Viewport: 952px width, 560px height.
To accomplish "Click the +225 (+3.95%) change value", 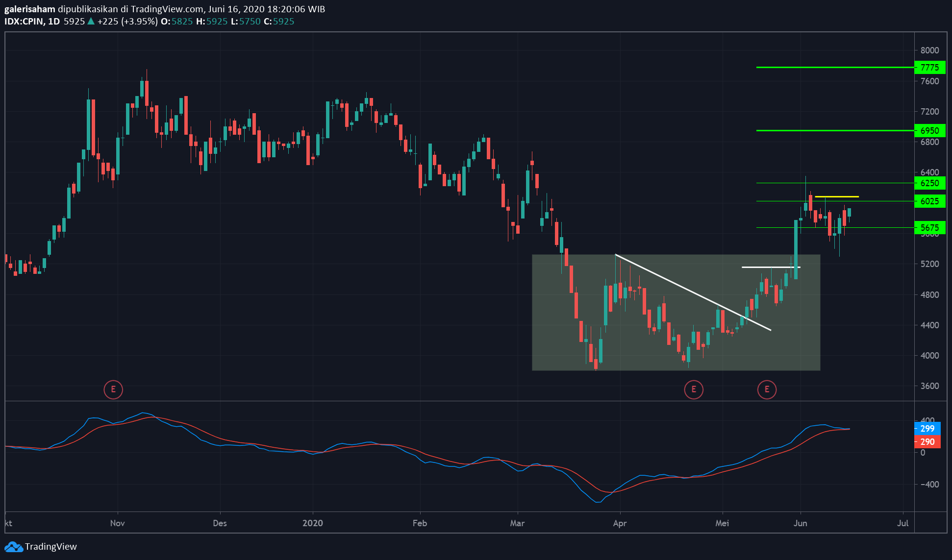I will pos(127,22).
